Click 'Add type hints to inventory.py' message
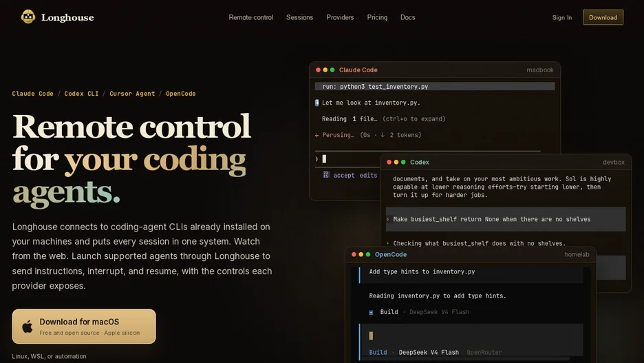 [422, 272]
